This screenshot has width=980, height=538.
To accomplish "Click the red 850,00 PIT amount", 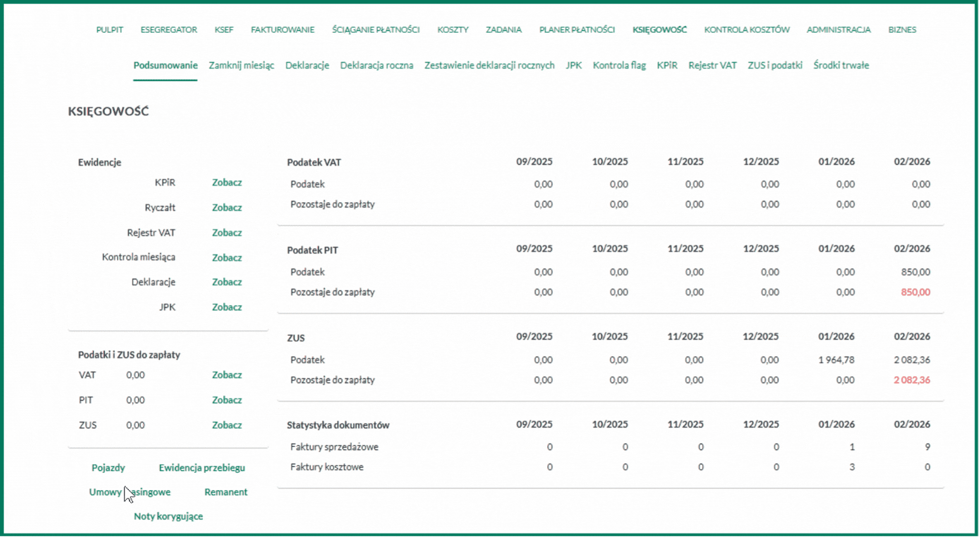I will [916, 292].
